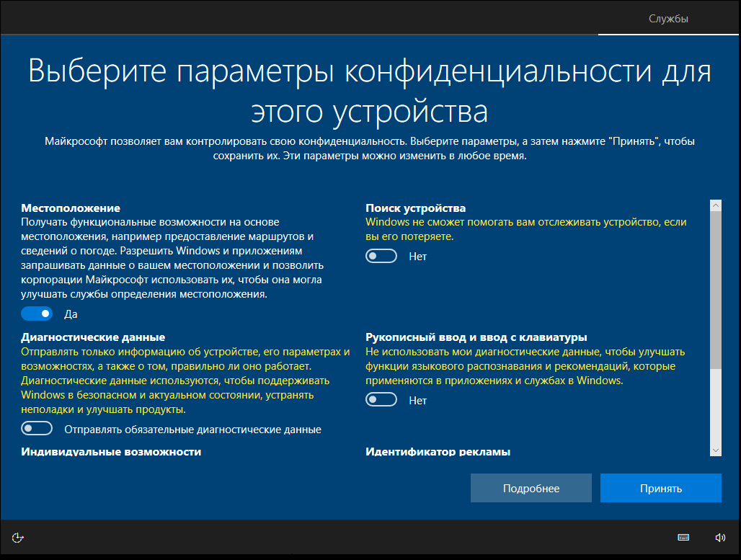Click the scrollbar track below the thumb
Screen dimensions: 741x560
[716, 406]
